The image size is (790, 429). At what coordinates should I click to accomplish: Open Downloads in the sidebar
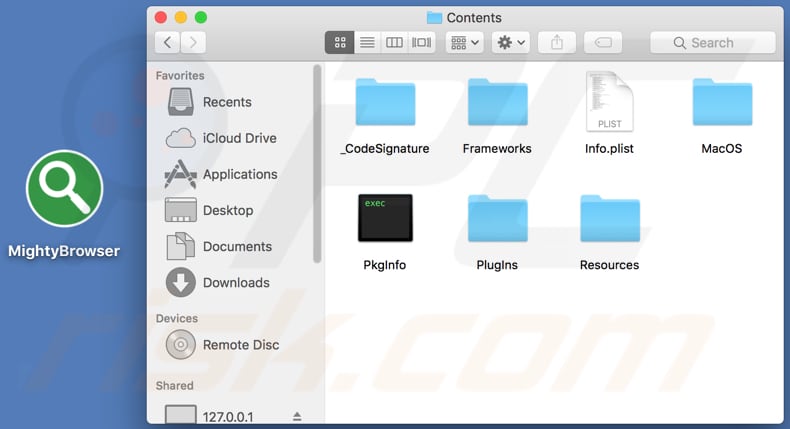[218, 283]
